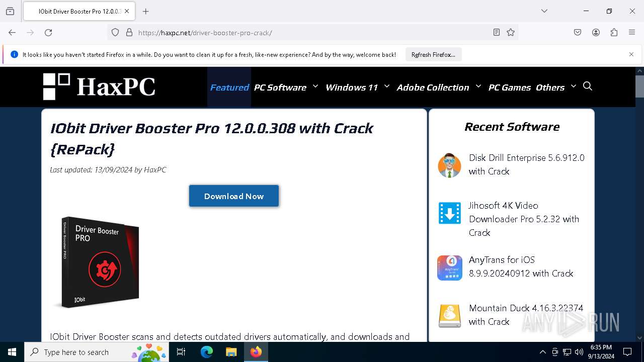
Task: Expand the Others dropdown chevron
Action: (573, 86)
